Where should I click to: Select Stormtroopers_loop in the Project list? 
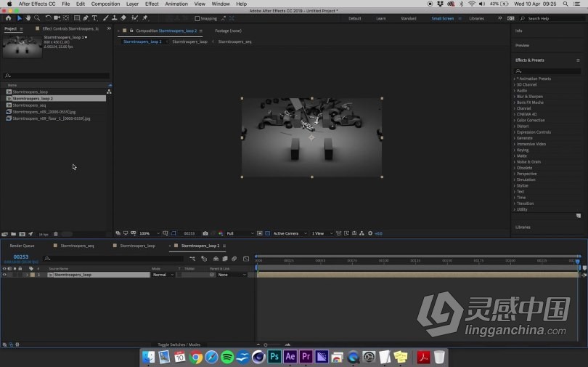pyautogui.click(x=30, y=92)
